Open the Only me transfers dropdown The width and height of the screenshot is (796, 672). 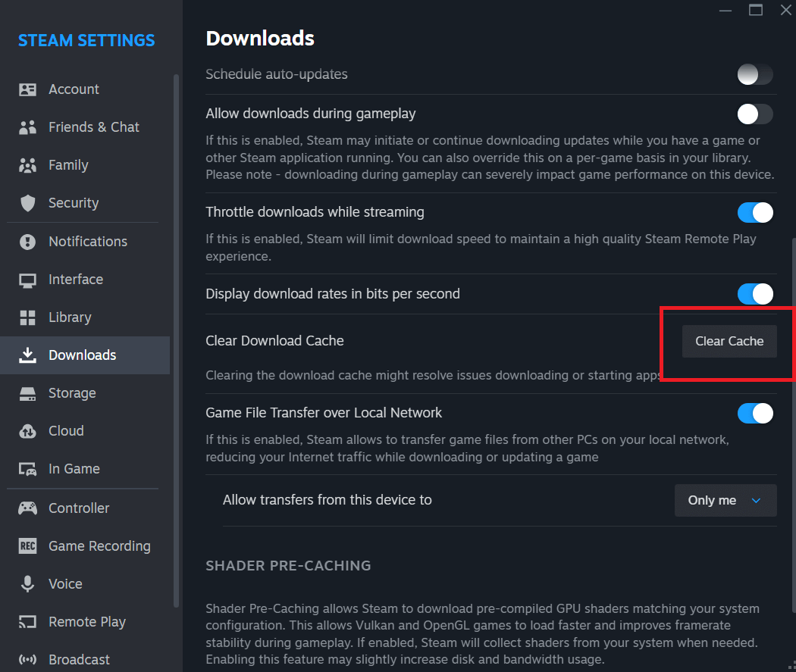pyautogui.click(x=725, y=500)
